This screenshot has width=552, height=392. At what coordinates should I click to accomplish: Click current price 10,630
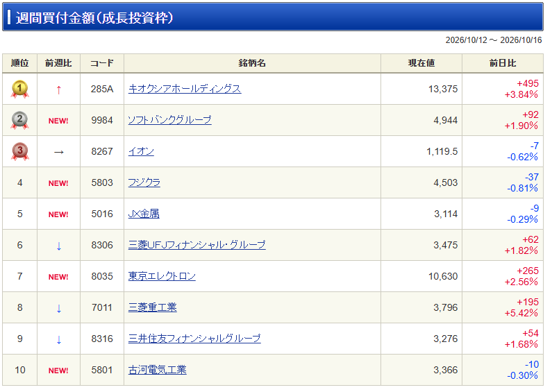pyautogui.click(x=443, y=277)
